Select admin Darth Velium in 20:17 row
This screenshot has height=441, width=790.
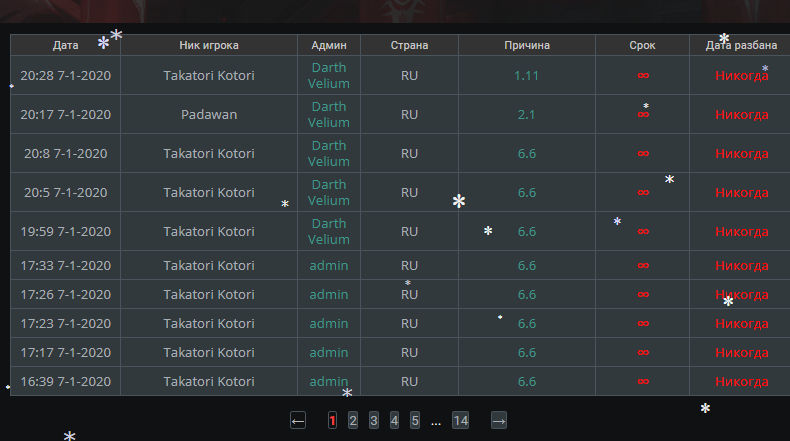[329, 114]
